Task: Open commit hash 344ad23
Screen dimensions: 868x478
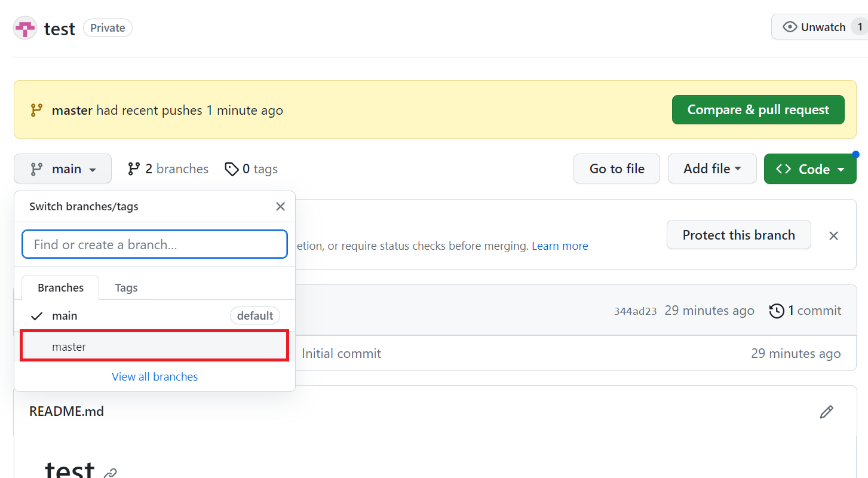Action: 635,311
